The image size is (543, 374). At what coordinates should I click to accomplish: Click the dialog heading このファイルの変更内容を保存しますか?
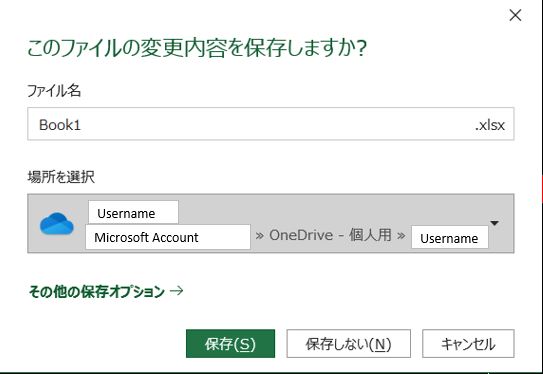(x=197, y=48)
